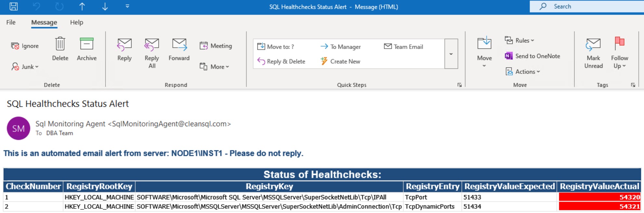The height and width of the screenshot is (213, 644).
Task: Open the Rules dropdown
Action: click(x=519, y=41)
